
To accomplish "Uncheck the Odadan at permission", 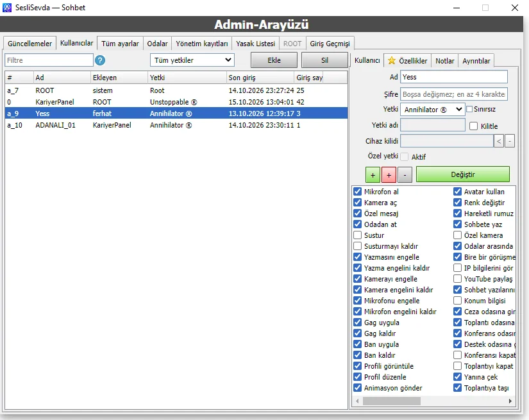I will pos(357,224).
